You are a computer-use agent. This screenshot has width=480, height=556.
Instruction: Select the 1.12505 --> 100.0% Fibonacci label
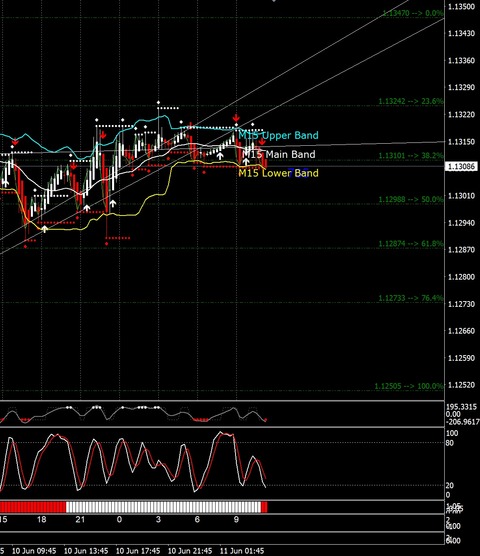(409, 386)
